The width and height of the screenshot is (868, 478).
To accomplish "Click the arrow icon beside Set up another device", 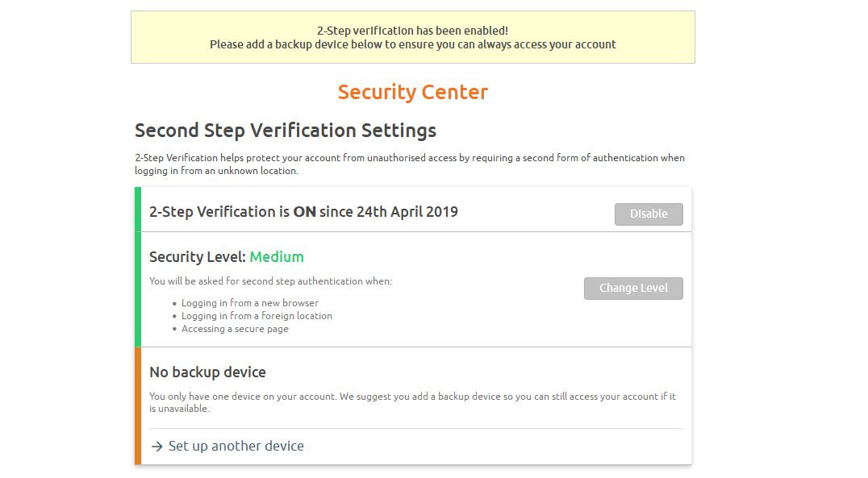I will click(157, 447).
